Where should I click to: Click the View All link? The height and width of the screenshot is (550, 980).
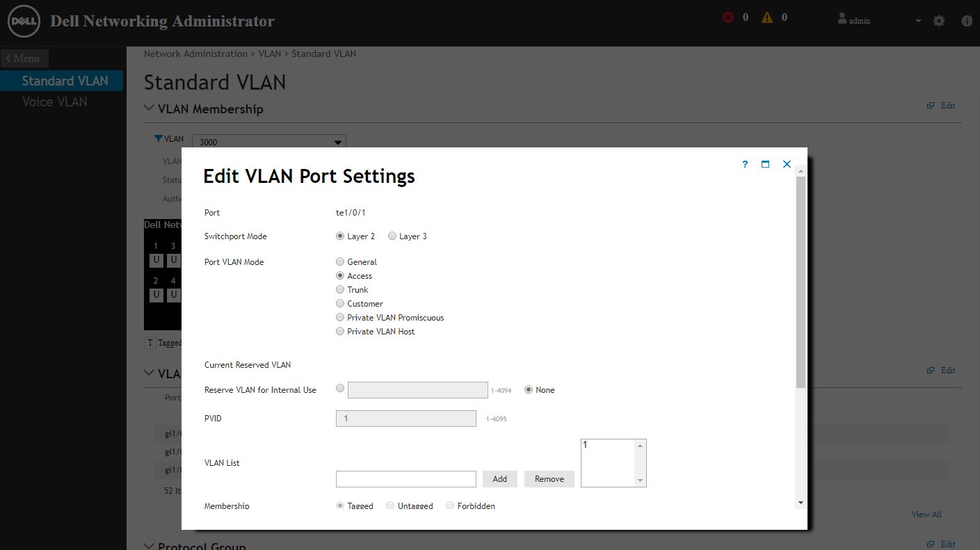(x=926, y=515)
